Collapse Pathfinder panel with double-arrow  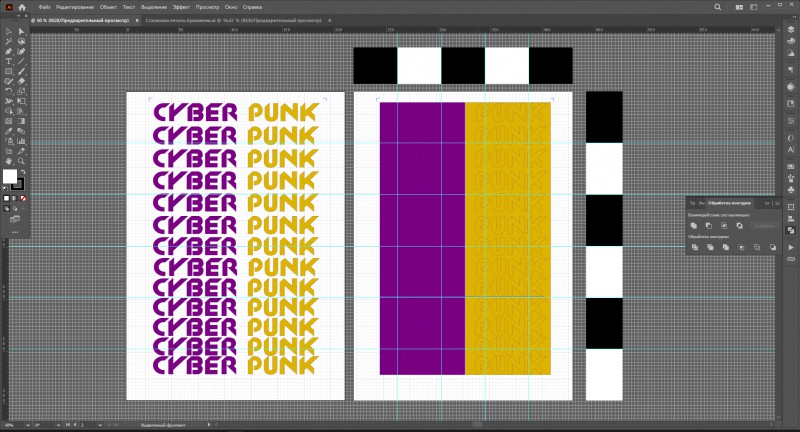(767, 203)
